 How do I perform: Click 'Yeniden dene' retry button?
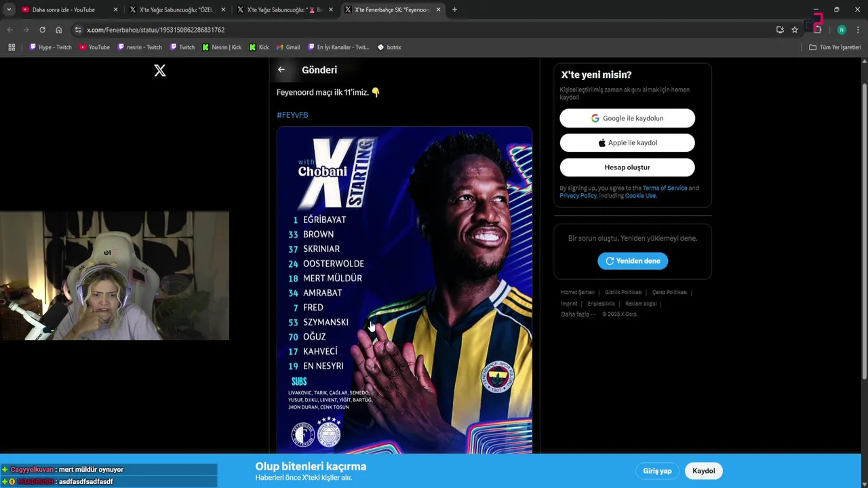pos(633,261)
